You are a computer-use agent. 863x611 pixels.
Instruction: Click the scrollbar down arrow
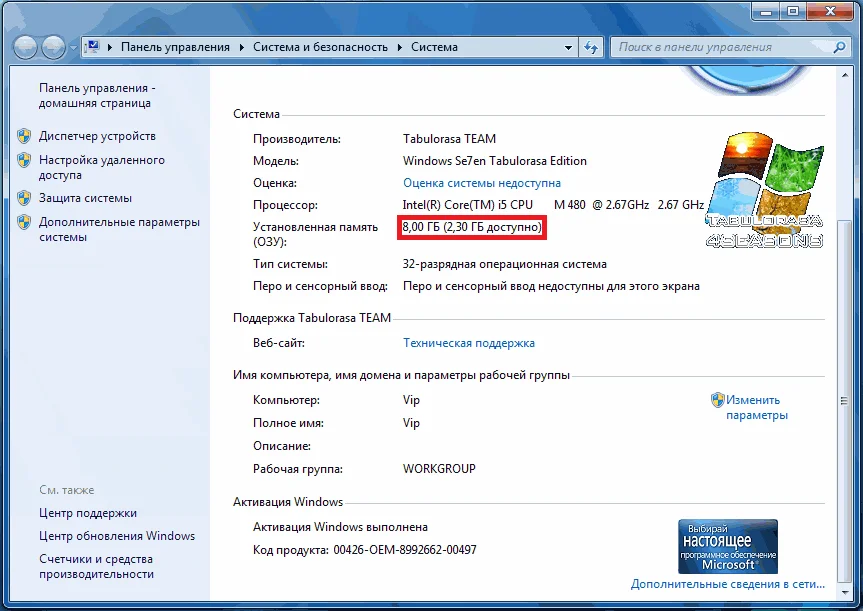pyautogui.click(x=844, y=592)
